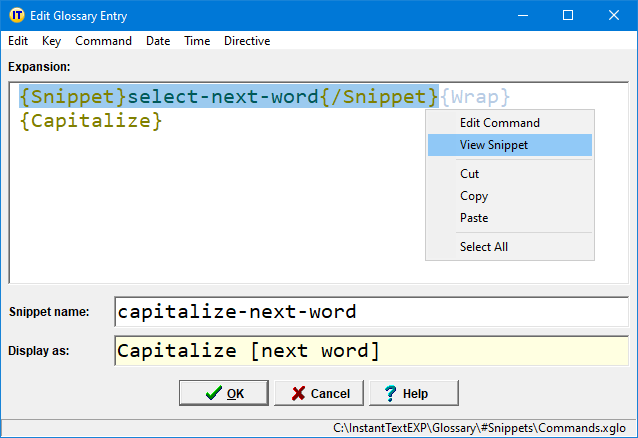The image size is (638, 438).
Task: Click the Display as input field
Action: (x=371, y=351)
